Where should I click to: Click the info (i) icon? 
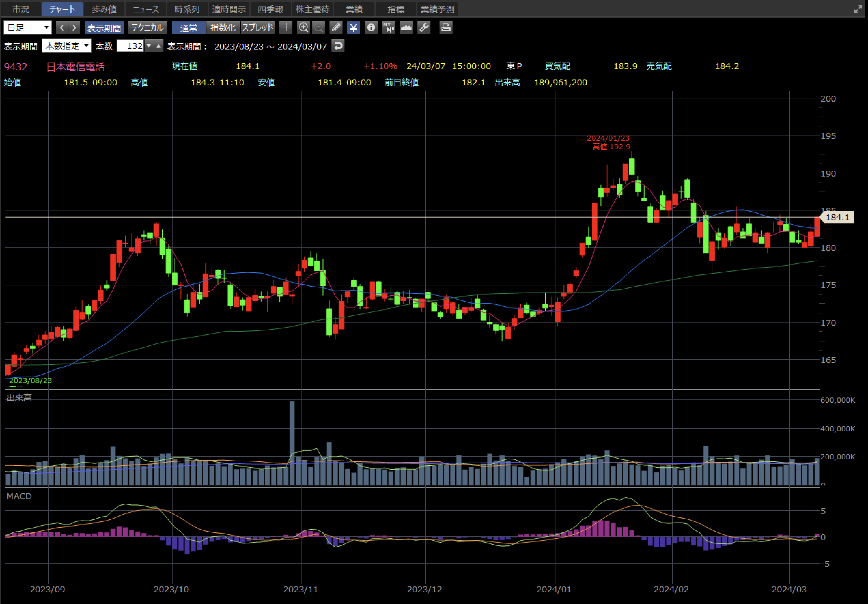click(371, 28)
